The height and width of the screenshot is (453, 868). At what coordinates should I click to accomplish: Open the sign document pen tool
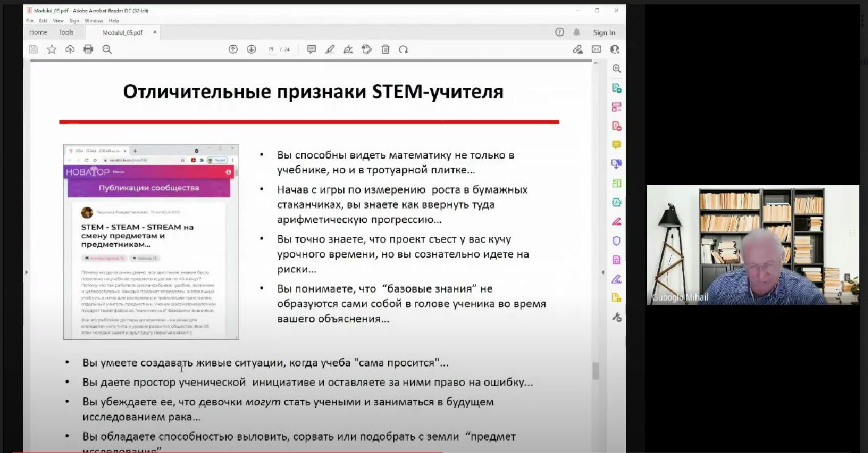[x=348, y=50]
